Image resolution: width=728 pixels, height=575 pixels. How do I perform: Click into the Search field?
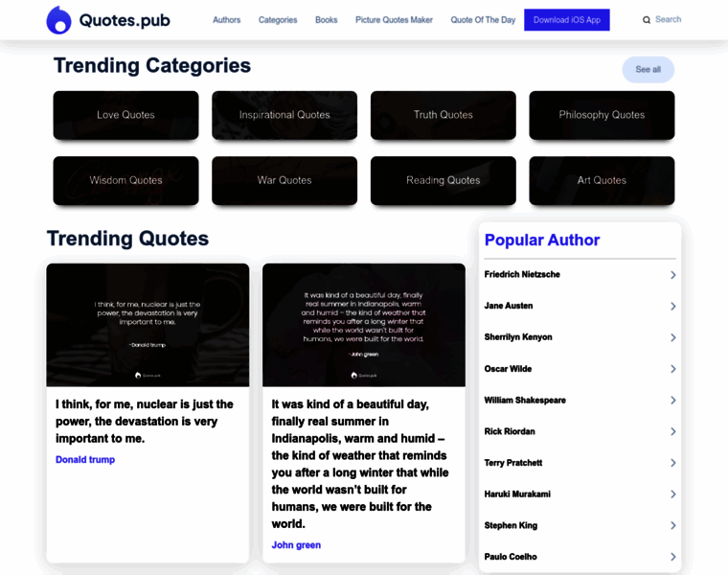point(668,19)
